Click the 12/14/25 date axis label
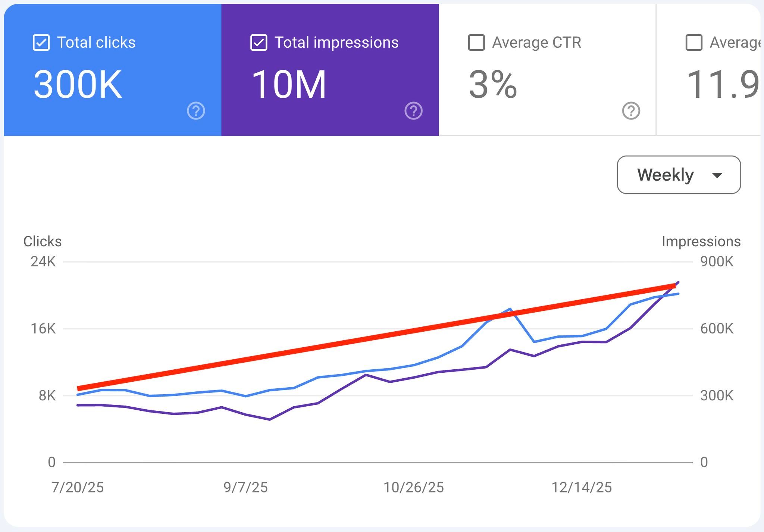This screenshot has width=764, height=532. click(x=581, y=487)
